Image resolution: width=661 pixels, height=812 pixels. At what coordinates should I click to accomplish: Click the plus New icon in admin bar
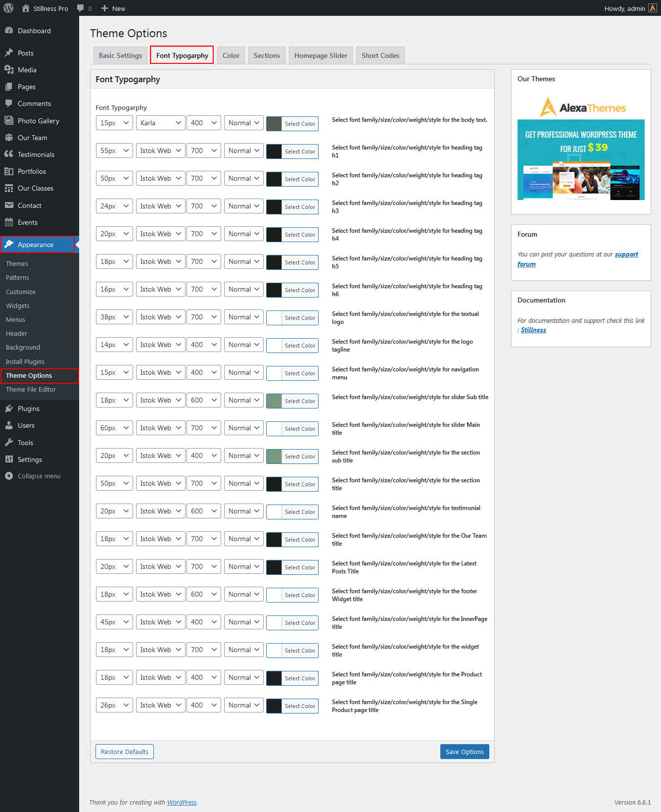coord(104,8)
